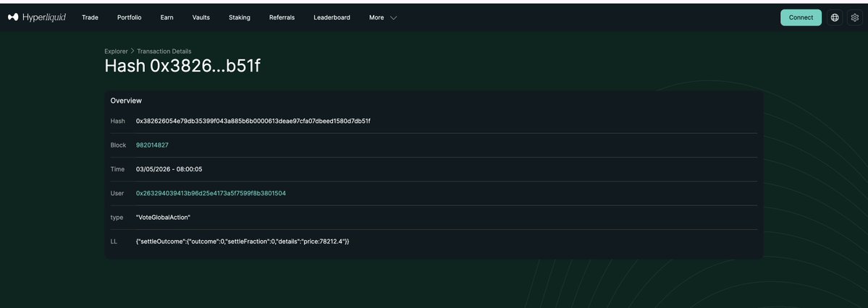Click the Time field label
868x308 pixels.
117,169
